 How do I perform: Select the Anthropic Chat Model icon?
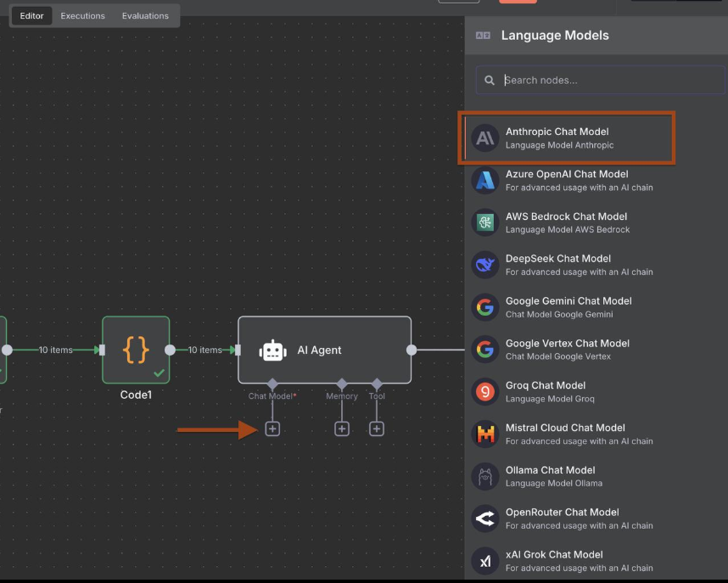click(485, 138)
